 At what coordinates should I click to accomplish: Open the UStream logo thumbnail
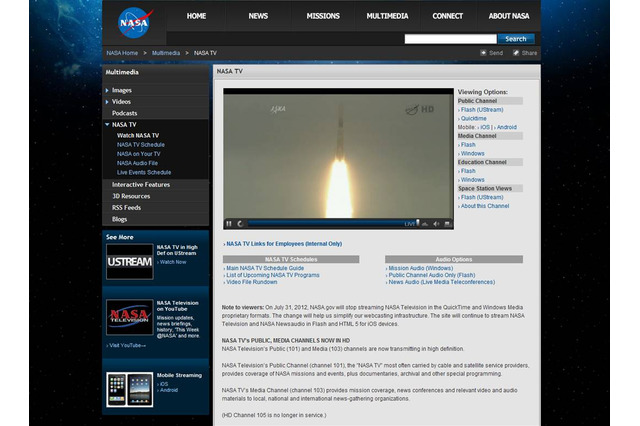point(129,261)
